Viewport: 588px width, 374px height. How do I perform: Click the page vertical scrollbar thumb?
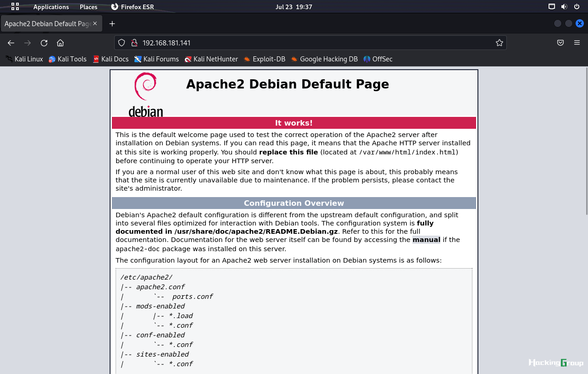586,141
